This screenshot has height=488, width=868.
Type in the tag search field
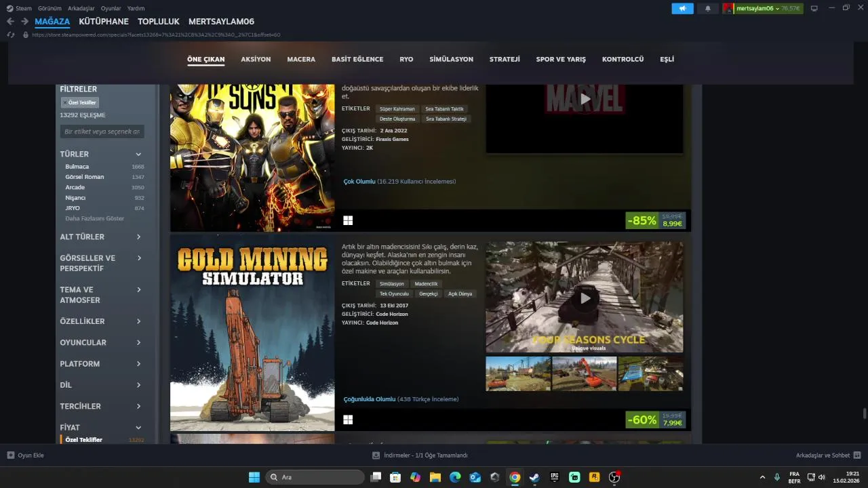[102, 131]
